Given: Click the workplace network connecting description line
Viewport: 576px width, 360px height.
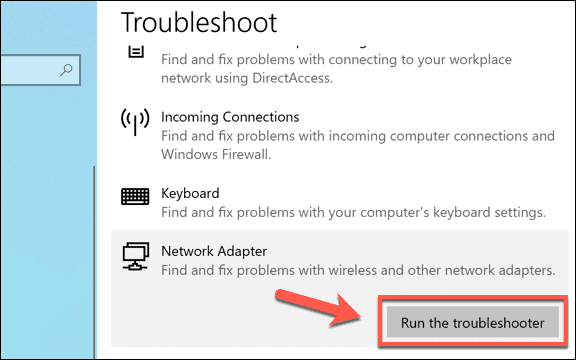Looking at the screenshot, I should point(336,60).
